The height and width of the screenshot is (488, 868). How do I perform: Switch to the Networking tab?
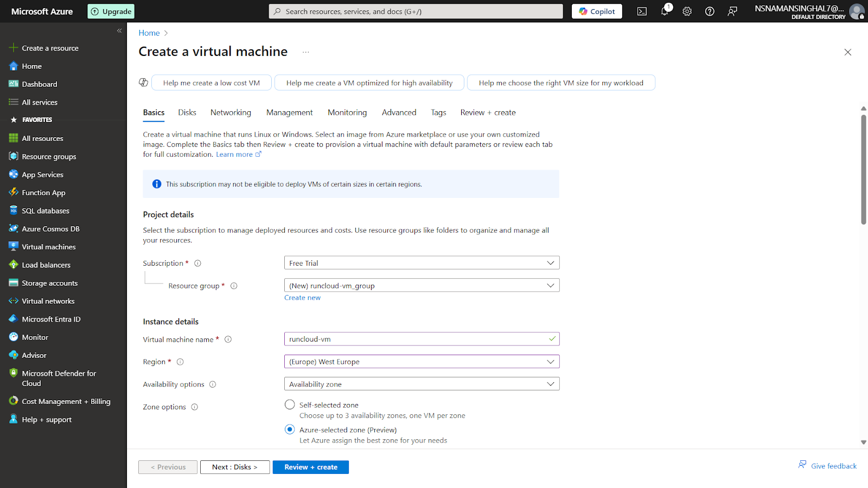pos(231,113)
